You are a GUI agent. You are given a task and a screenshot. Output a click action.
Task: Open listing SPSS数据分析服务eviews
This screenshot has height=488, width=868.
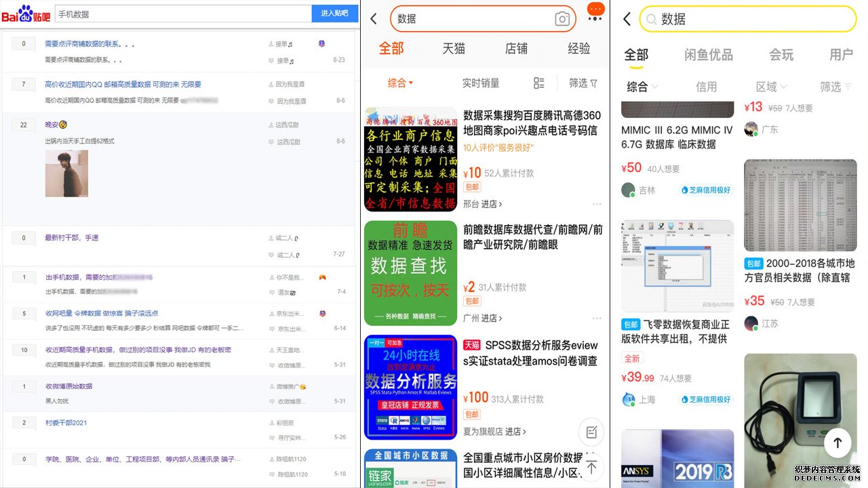(x=532, y=352)
